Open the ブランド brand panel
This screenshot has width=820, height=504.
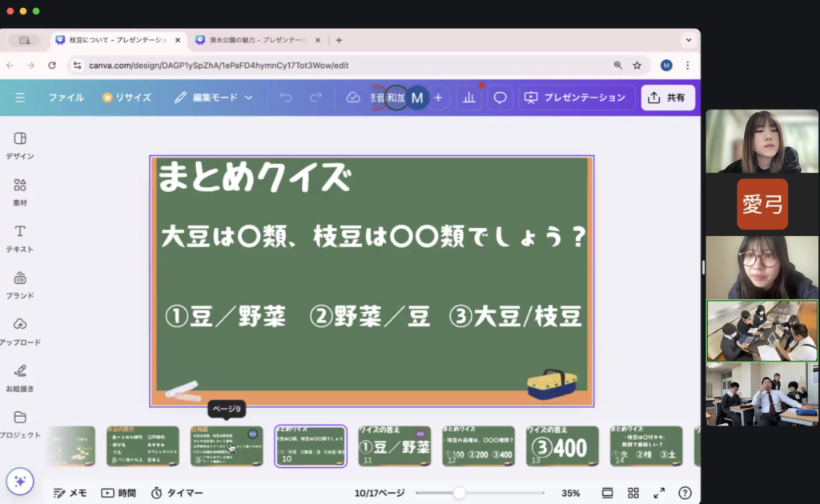(20, 285)
